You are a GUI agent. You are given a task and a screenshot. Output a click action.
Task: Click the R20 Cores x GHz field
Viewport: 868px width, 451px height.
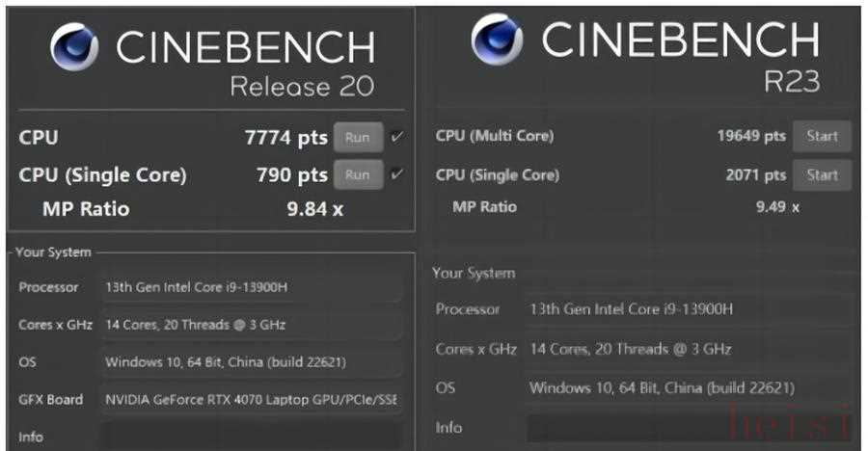[x=252, y=325]
